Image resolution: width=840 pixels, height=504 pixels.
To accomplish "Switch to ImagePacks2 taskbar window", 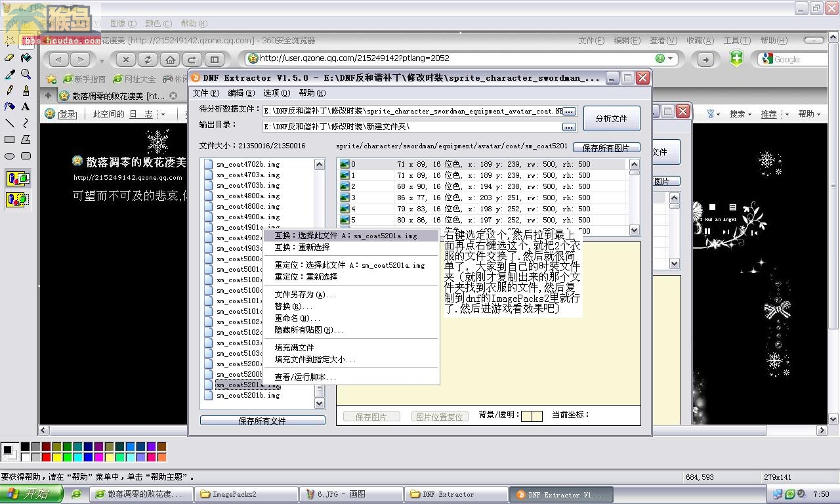I will [247, 494].
